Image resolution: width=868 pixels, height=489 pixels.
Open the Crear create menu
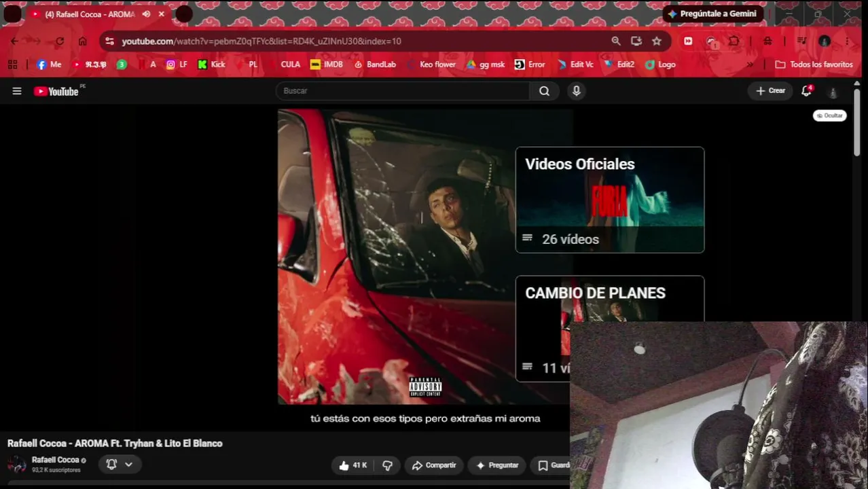click(770, 91)
